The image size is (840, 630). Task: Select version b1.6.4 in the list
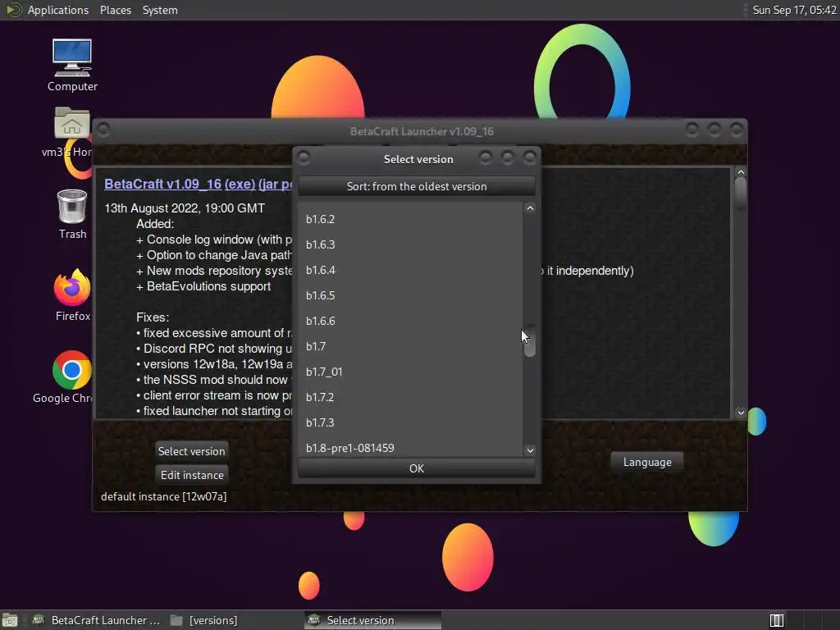[410, 270]
